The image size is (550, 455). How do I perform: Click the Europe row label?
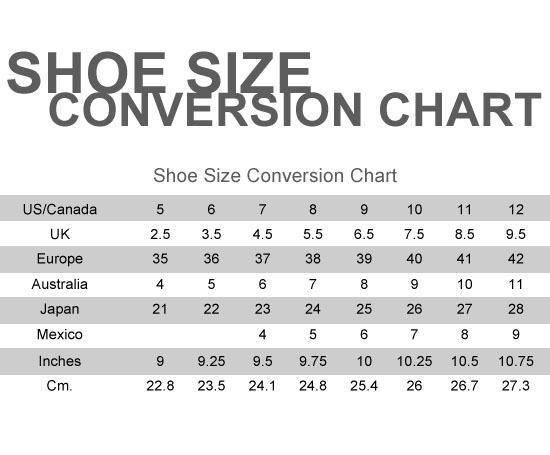[60, 259]
